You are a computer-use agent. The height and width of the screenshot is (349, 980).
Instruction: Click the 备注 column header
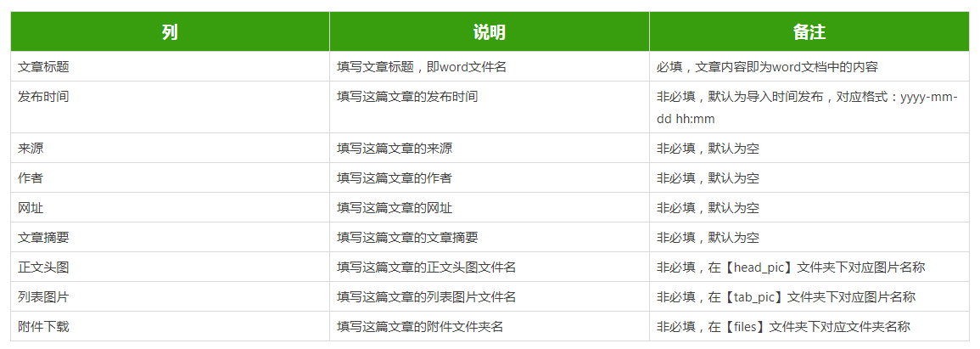pyautogui.click(x=809, y=32)
